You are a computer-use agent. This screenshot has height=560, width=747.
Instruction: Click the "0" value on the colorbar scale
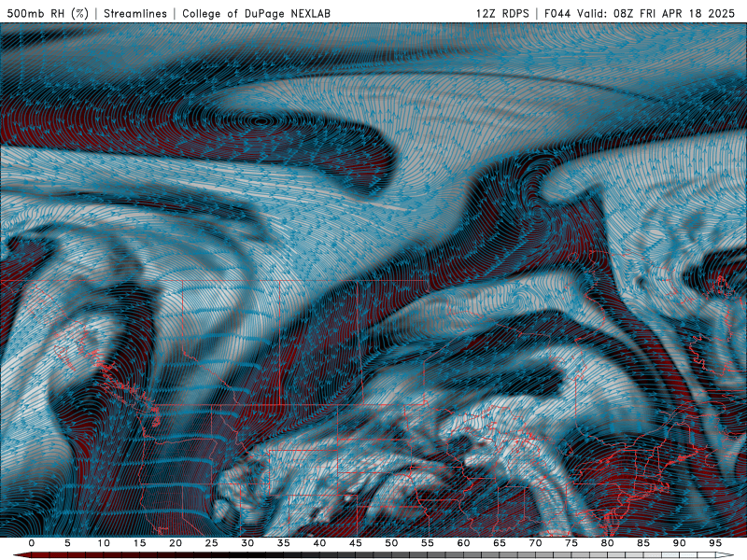click(x=32, y=543)
